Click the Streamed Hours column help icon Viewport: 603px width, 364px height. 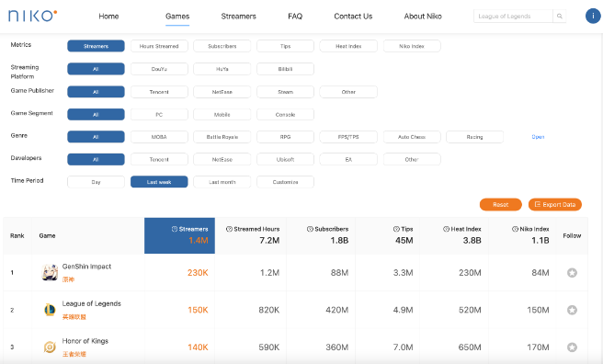(229, 229)
